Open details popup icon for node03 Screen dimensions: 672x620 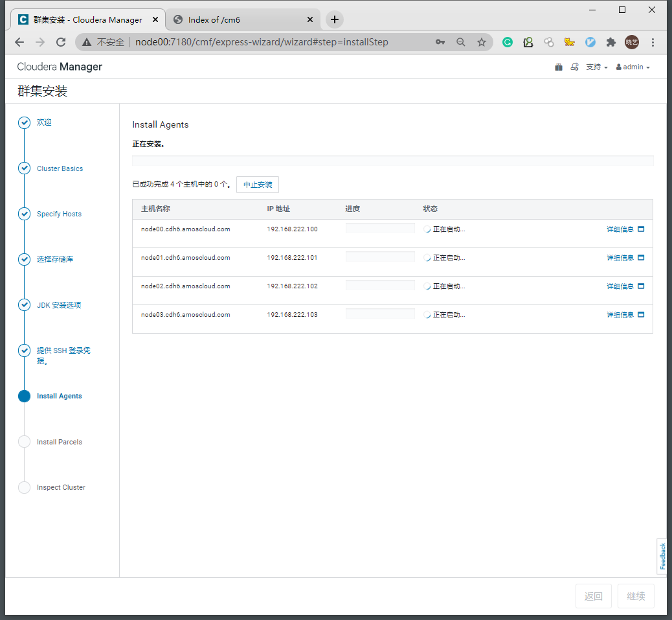pyautogui.click(x=641, y=314)
